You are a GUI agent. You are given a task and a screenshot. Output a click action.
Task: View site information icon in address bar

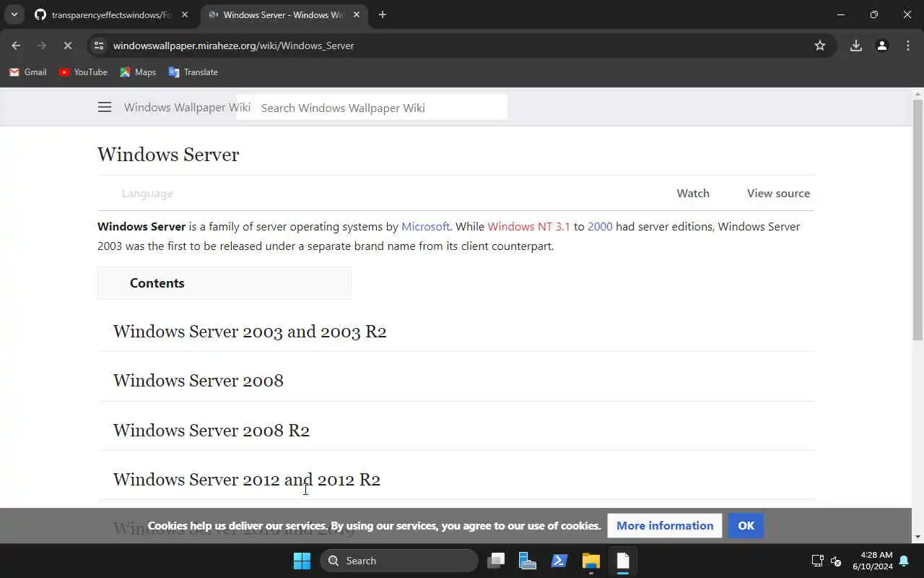(x=99, y=46)
